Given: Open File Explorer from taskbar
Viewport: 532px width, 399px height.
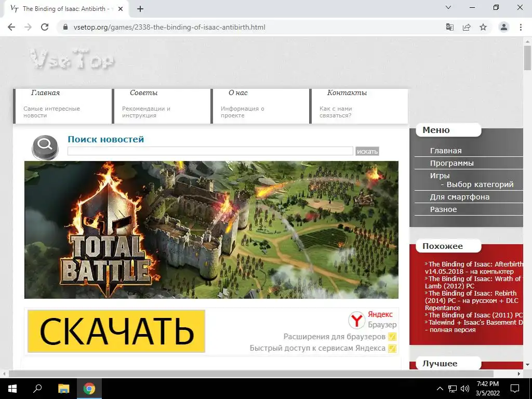Looking at the screenshot, I should point(63,389).
